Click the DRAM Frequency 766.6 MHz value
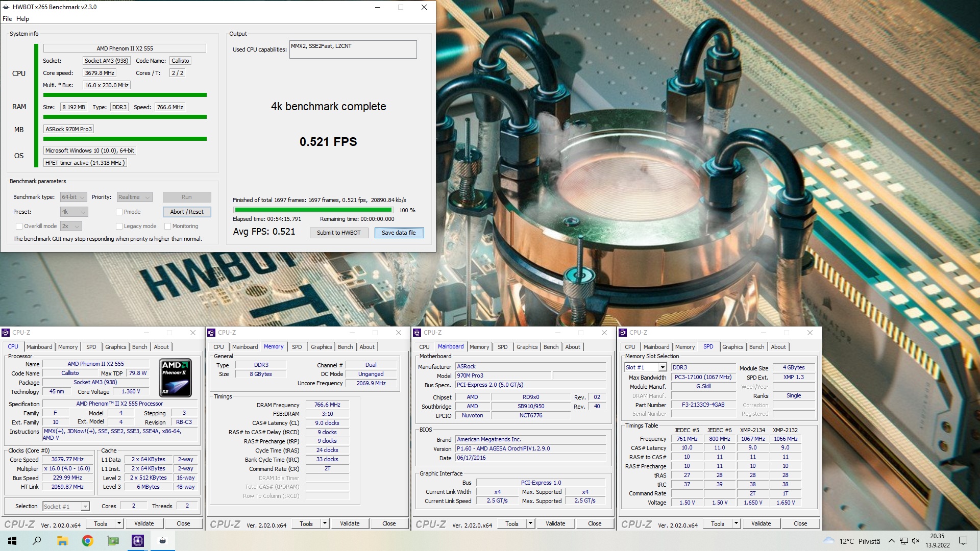Image resolution: width=980 pixels, height=551 pixels. click(x=327, y=405)
